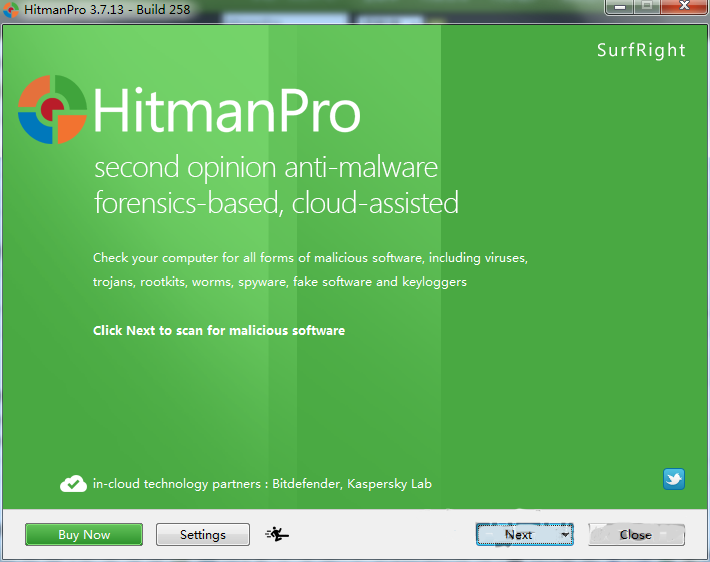Viewport: 710px width, 562px height.
Task: Click the cloud checkmark icon
Action: 73,484
